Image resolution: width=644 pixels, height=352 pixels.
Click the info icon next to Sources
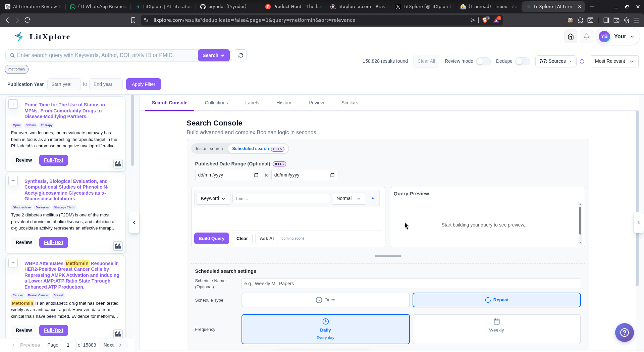pyautogui.click(x=582, y=61)
